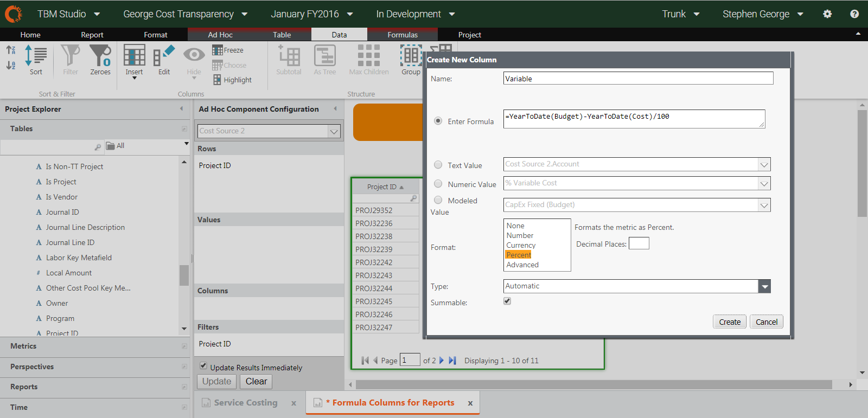Go to next page of results

[x=442, y=361]
